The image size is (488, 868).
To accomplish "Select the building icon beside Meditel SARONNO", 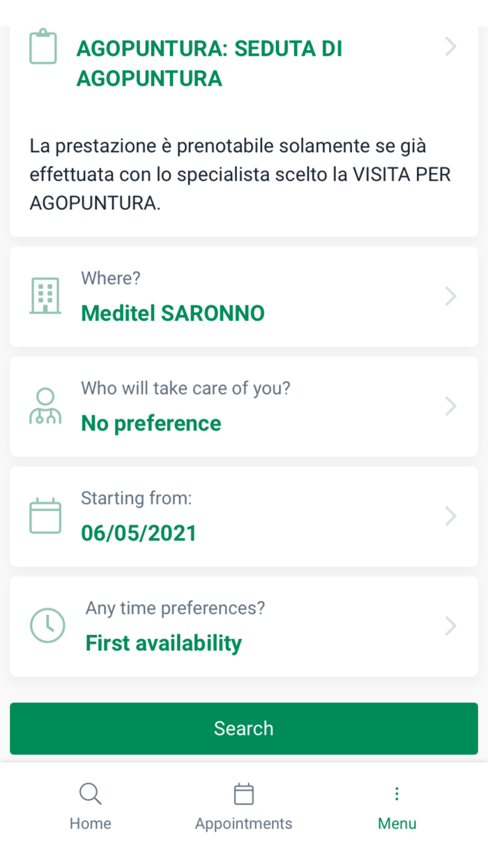I will click(45, 294).
